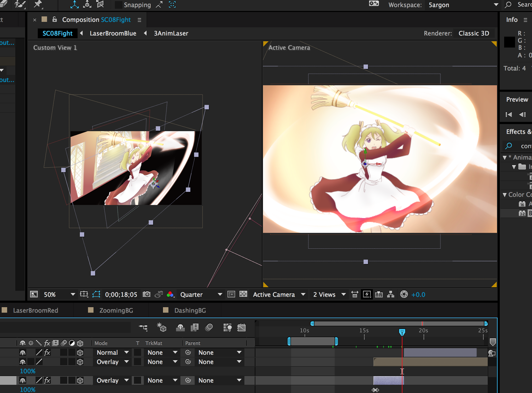532x393 pixels.
Task: Open the Normal blending mode dropdown
Action: click(112, 352)
